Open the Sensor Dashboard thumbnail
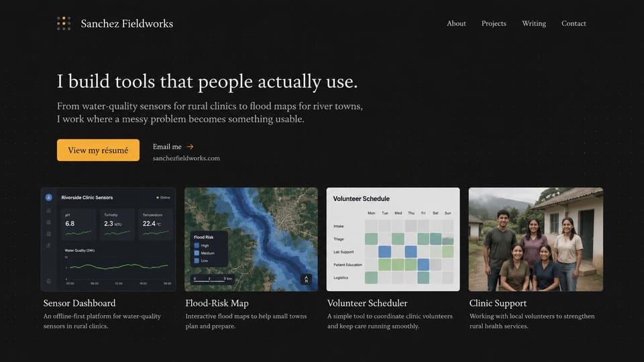Screen dimensions: 644x362 coord(109,239)
